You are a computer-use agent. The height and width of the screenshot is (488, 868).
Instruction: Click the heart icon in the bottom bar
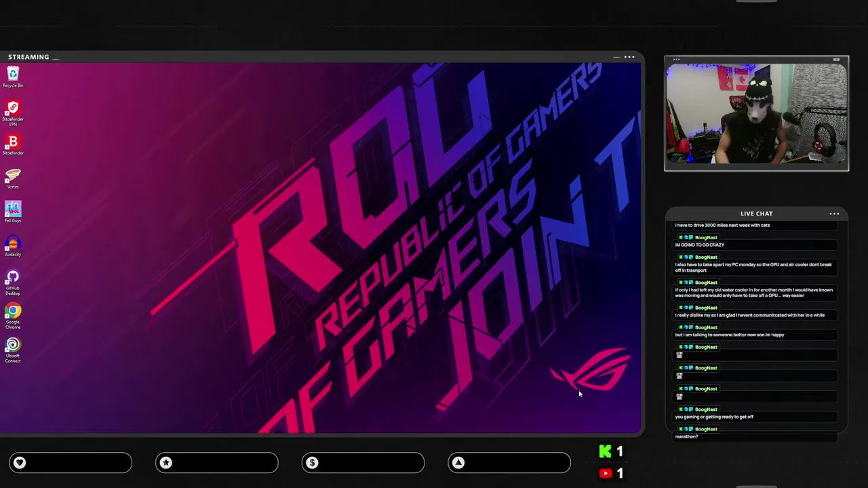(20, 462)
